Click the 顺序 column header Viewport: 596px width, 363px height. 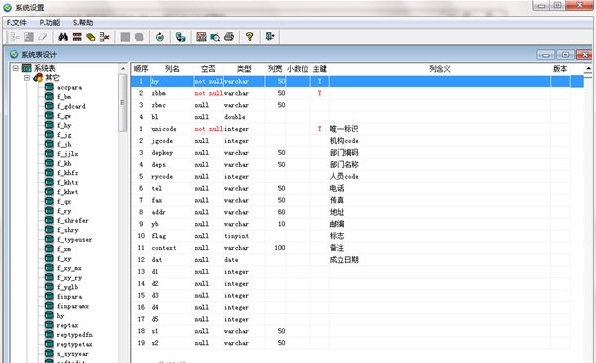click(141, 69)
